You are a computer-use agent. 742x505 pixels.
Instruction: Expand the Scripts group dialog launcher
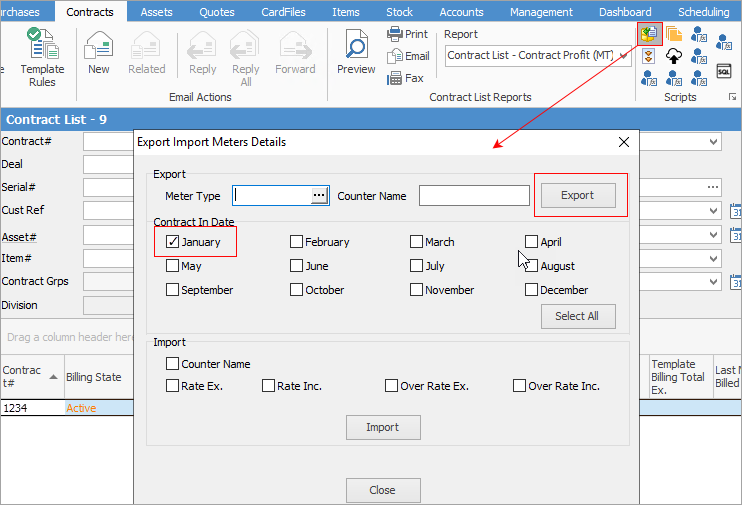point(730,98)
